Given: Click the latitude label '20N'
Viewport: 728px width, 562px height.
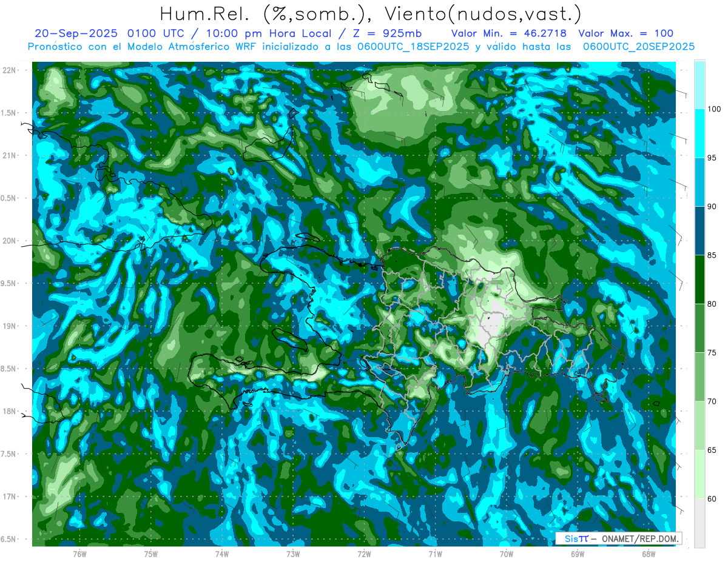Looking at the screenshot, I should [10, 241].
